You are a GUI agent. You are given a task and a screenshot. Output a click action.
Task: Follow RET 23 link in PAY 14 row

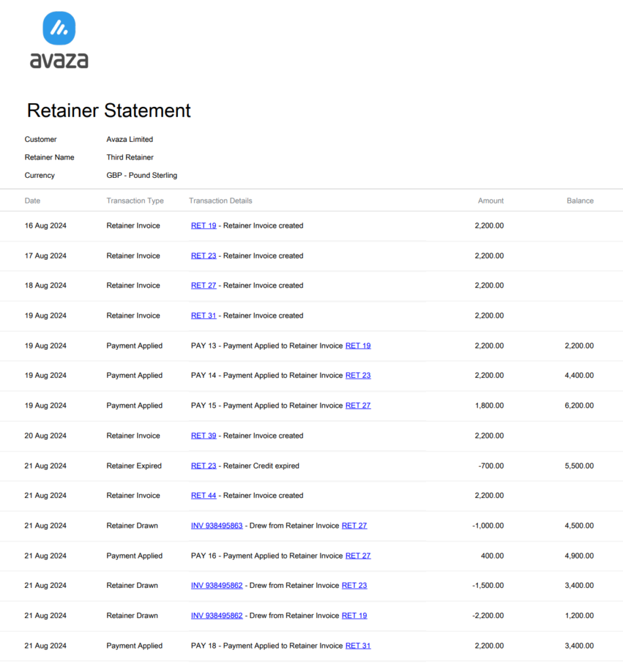[358, 375]
